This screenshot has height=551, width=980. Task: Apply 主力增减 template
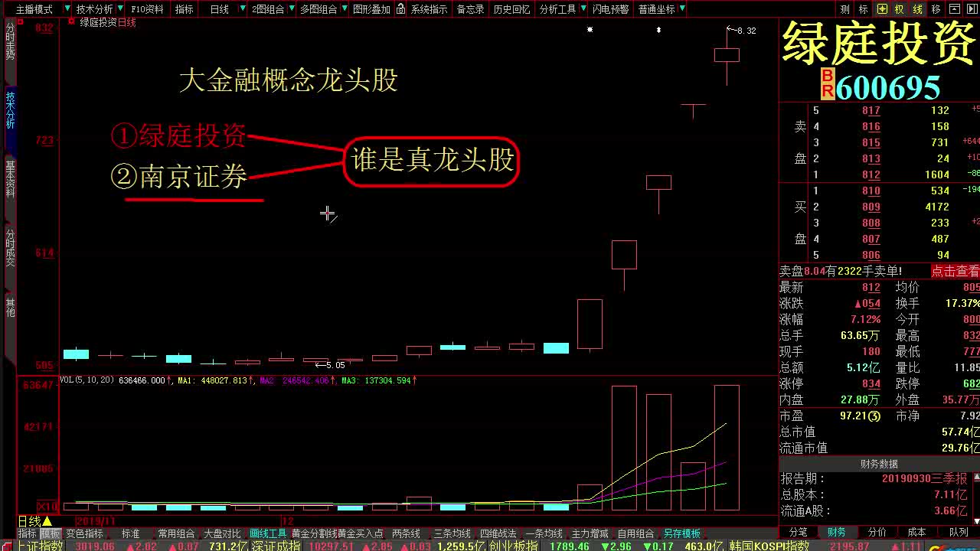coord(590,533)
